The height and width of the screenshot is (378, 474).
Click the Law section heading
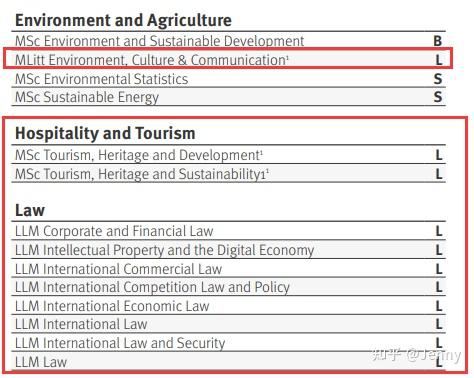point(30,210)
